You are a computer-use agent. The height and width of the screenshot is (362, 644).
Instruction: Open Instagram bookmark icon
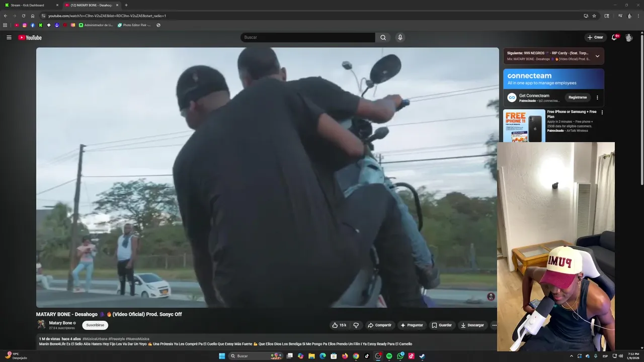pos(25,25)
